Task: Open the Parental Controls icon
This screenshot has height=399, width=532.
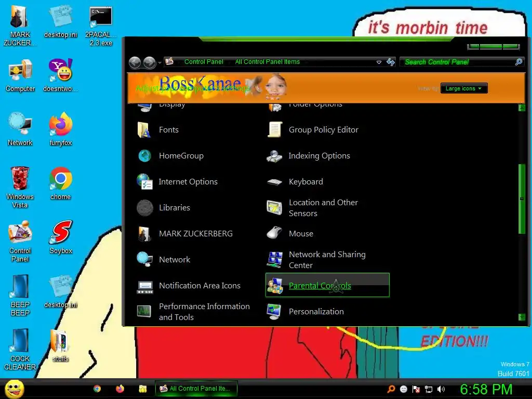Action: 274,286
